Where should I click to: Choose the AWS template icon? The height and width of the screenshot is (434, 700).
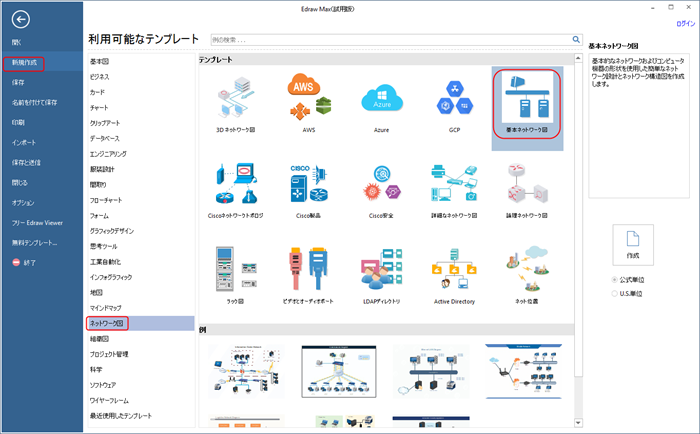coord(309,104)
